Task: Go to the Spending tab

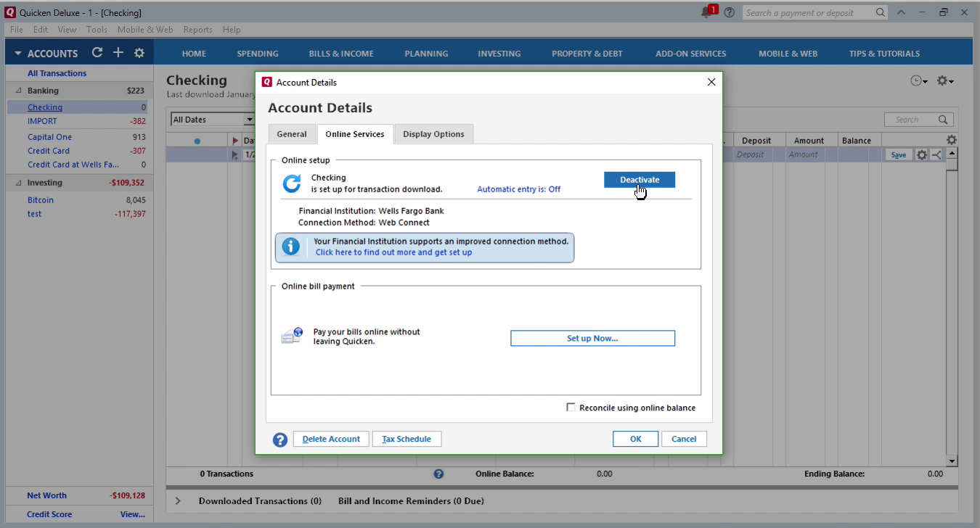Action: click(258, 54)
